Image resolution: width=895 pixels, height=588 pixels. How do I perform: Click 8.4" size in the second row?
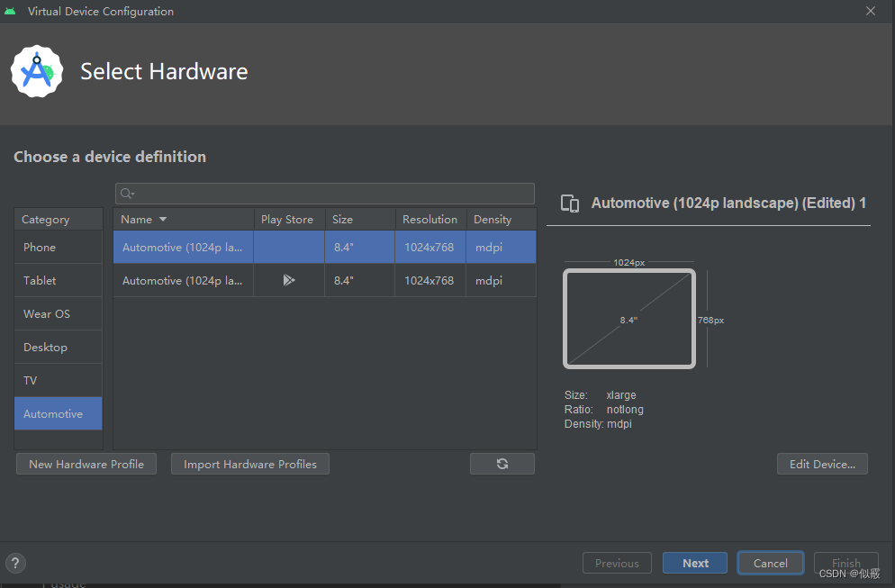tap(344, 280)
